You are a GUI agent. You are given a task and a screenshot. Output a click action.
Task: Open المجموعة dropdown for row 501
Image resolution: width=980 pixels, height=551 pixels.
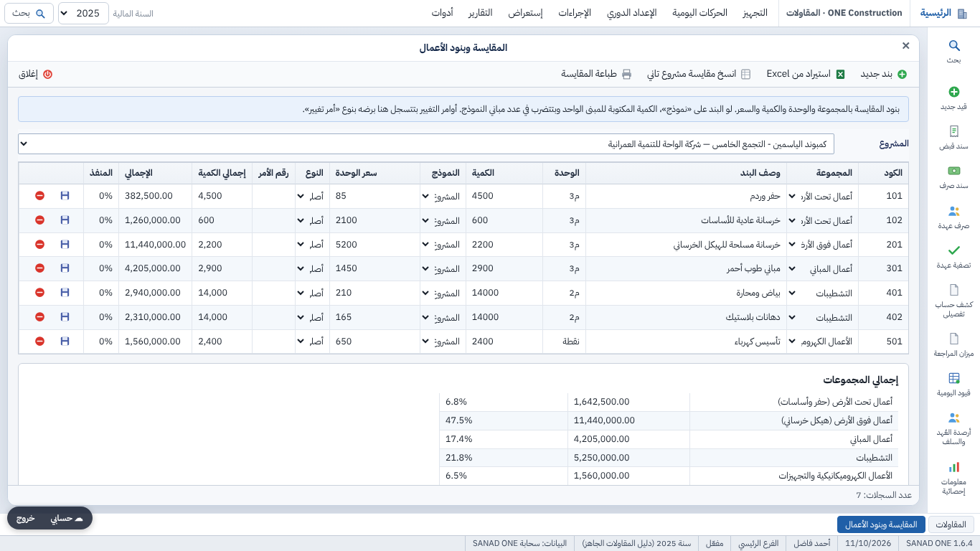[823, 342]
